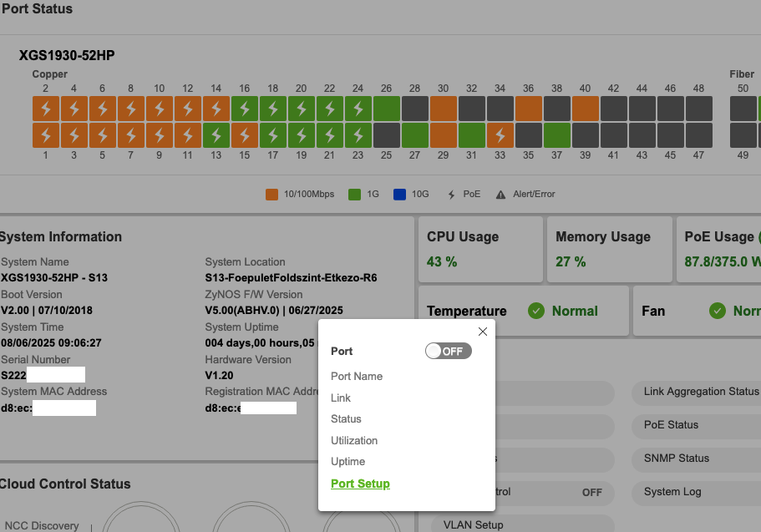
Task: Select green port 37
Action: point(557,135)
